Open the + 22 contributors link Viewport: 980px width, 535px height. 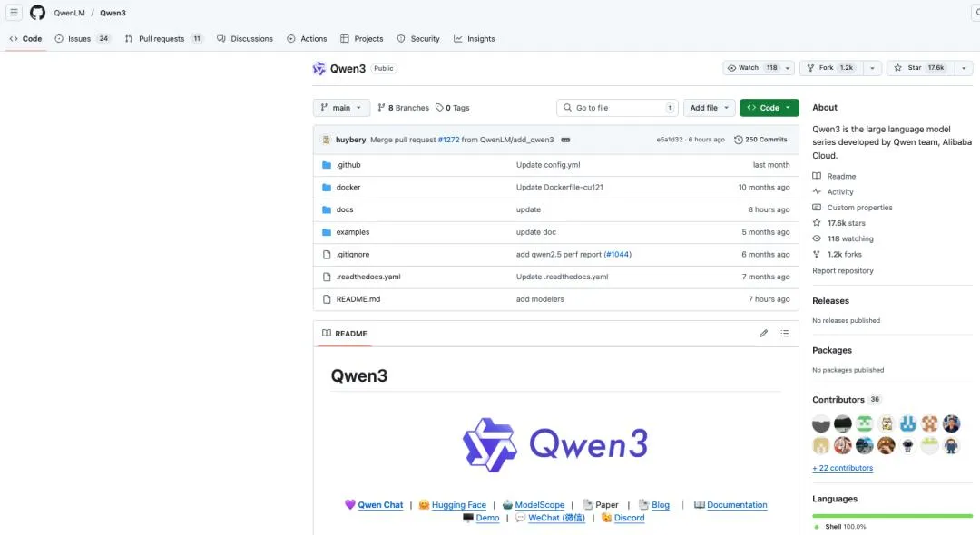tap(842, 468)
